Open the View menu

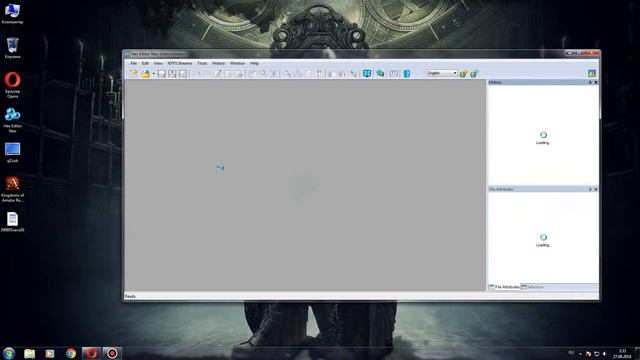pos(158,63)
